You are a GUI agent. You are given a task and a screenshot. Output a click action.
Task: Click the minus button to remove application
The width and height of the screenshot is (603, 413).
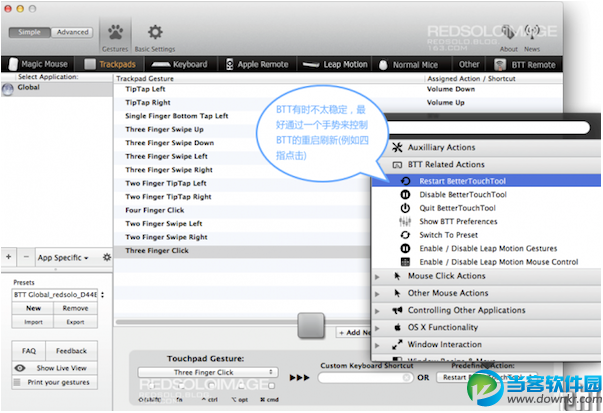[26, 257]
